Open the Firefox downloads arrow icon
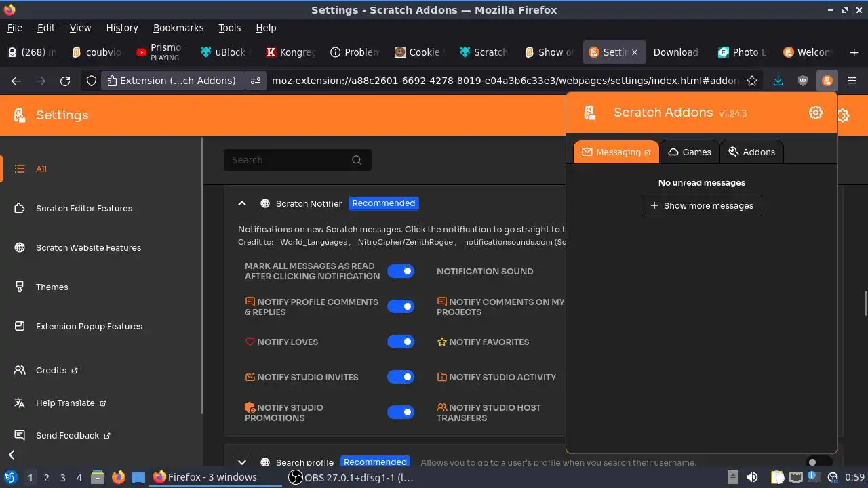Image resolution: width=868 pixels, height=488 pixels. [x=778, y=81]
